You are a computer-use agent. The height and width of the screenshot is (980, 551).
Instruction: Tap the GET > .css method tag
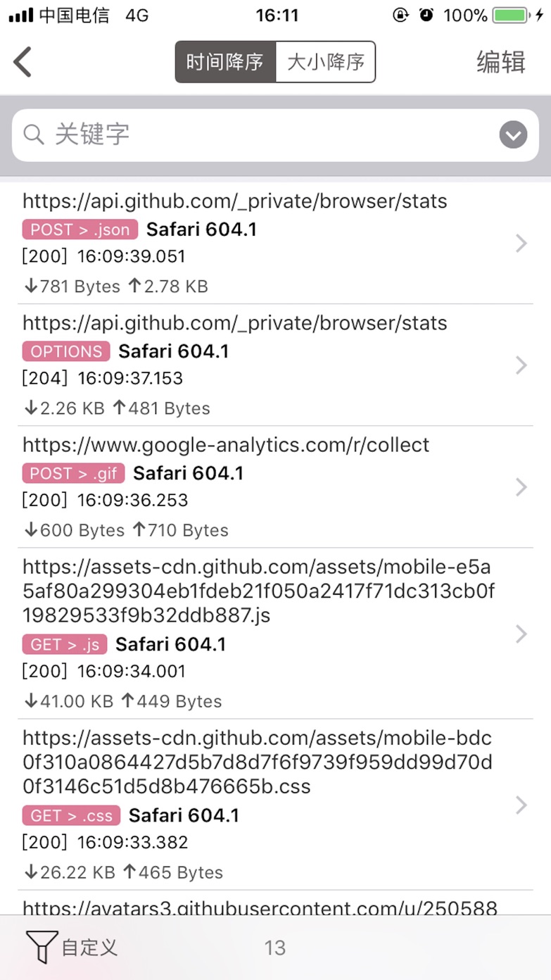click(x=71, y=816)
